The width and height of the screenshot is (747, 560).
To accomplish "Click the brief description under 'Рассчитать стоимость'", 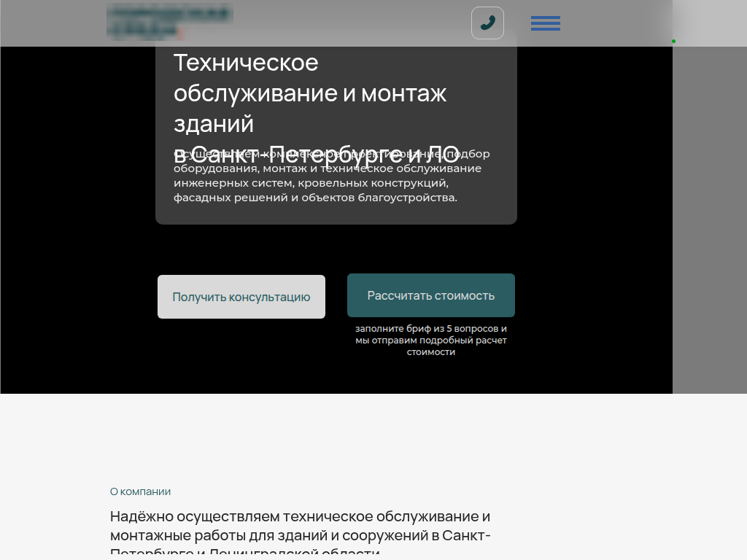I will (430, 340).
